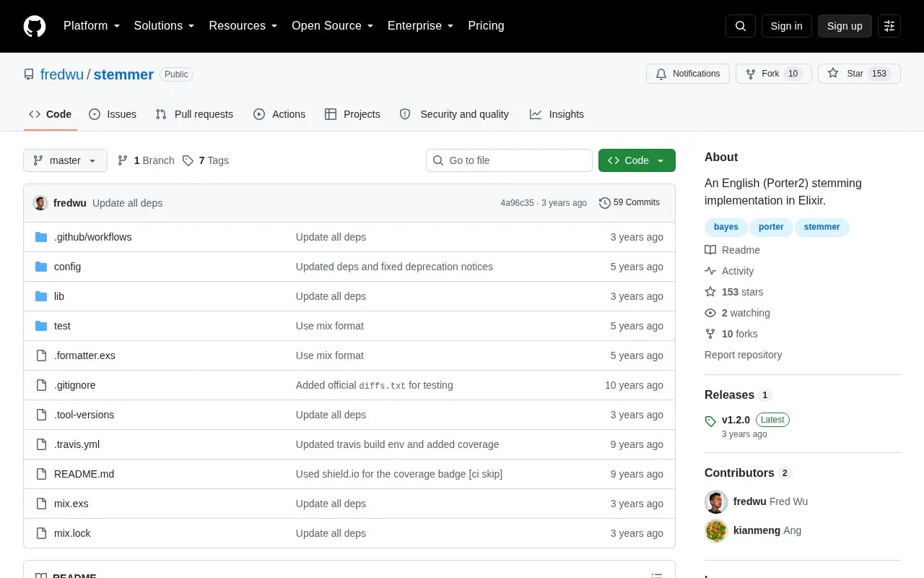The width and height of the screenshot is (924, 578).
Task: Expand the Resources menu
Action: [243, 26]
